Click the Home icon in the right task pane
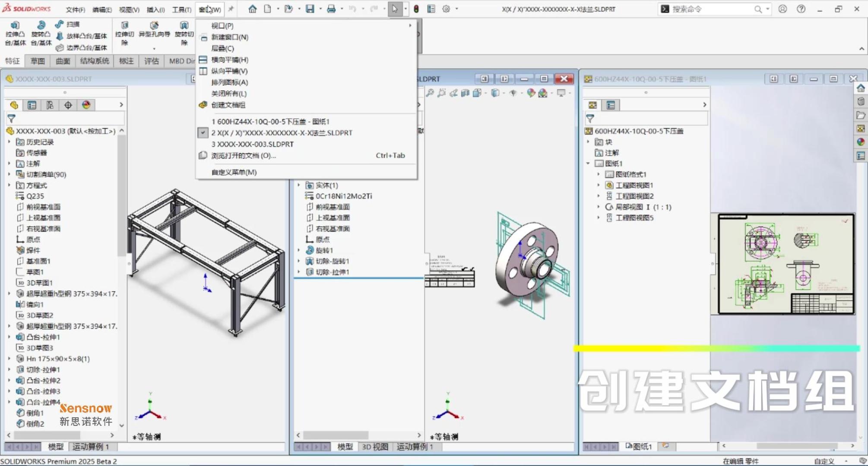Image resolution: width=868 pixels, height=466 pixels. click(x=861, y=88)
